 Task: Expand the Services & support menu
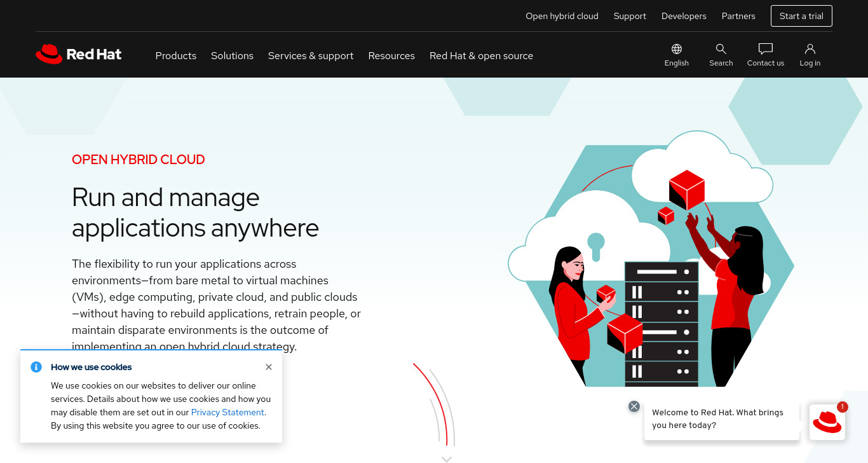(x=311, y=56)
